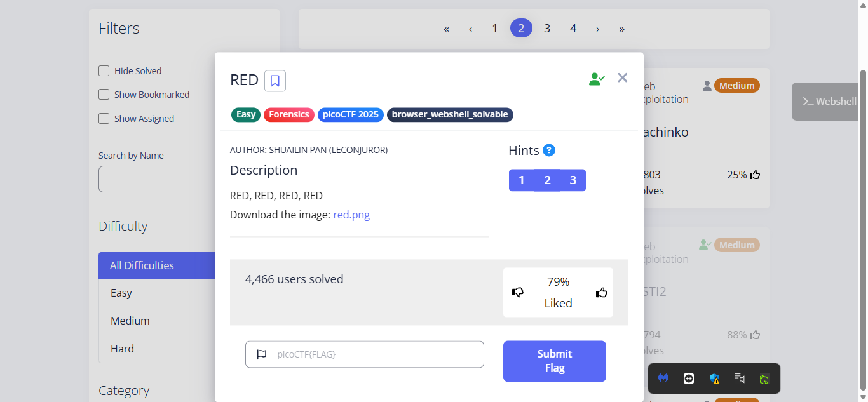Reveal hint number 1
The height and width of the screenshot is (402, 868).
click(x=522, y=180)
